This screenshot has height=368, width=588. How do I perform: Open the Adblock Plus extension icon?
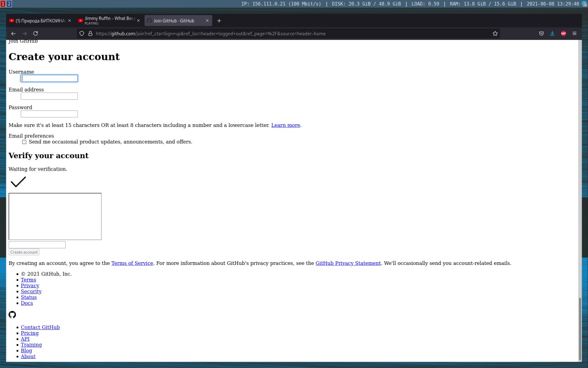click(x=563, y=34)
